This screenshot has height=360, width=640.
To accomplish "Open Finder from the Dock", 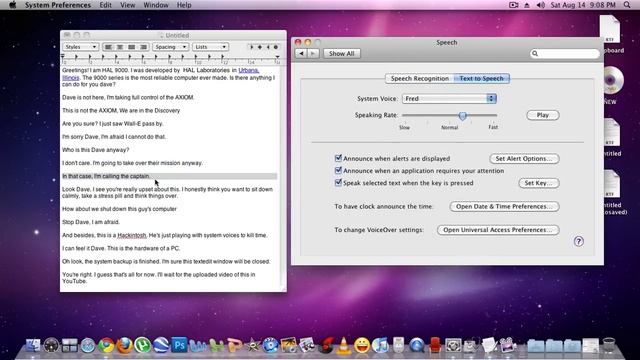I will pos(33,345).
